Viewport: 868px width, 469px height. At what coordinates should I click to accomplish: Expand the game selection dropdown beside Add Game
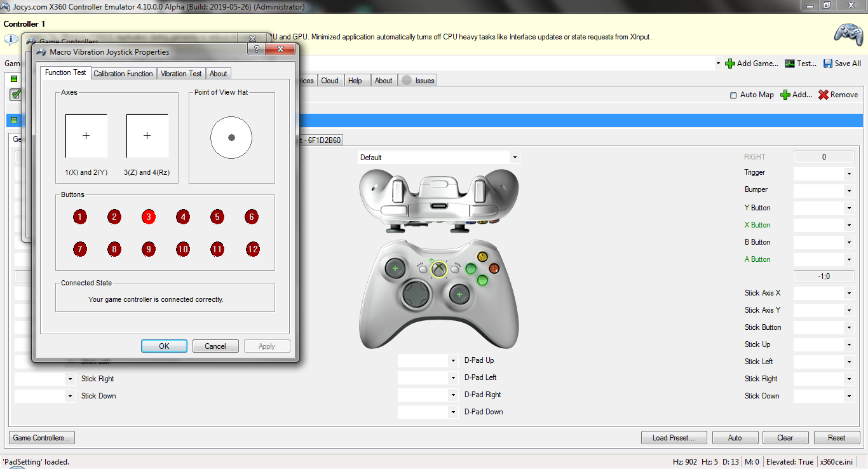pyautogui.click(x=718, y=64)
